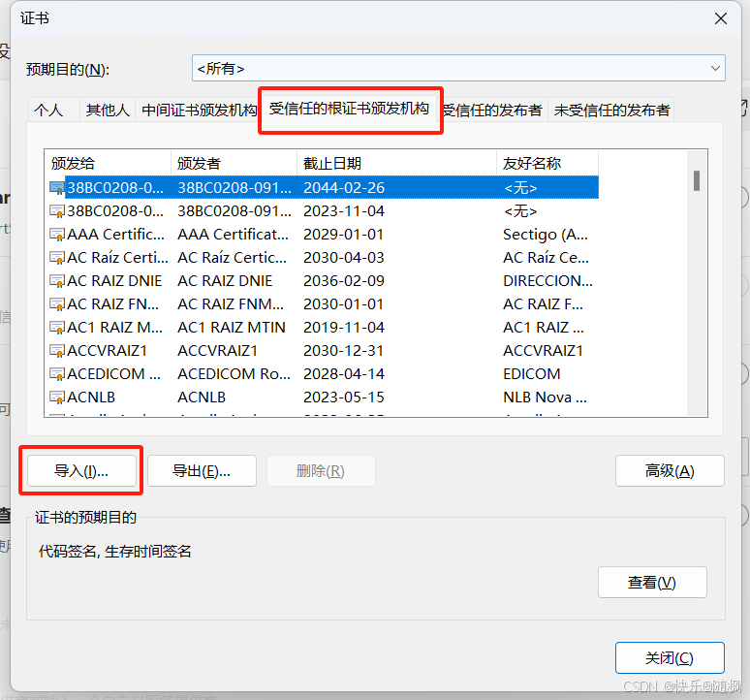This screenshot has width=750, height=700.
Task: Select the ACNLB certificate row
Action: (324, 398)
